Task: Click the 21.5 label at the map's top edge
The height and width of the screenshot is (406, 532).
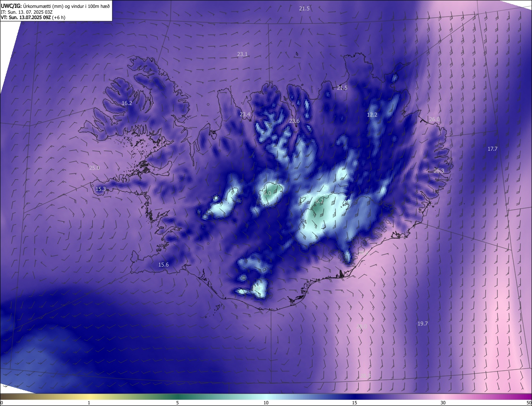Action: (x=304, y=9)
